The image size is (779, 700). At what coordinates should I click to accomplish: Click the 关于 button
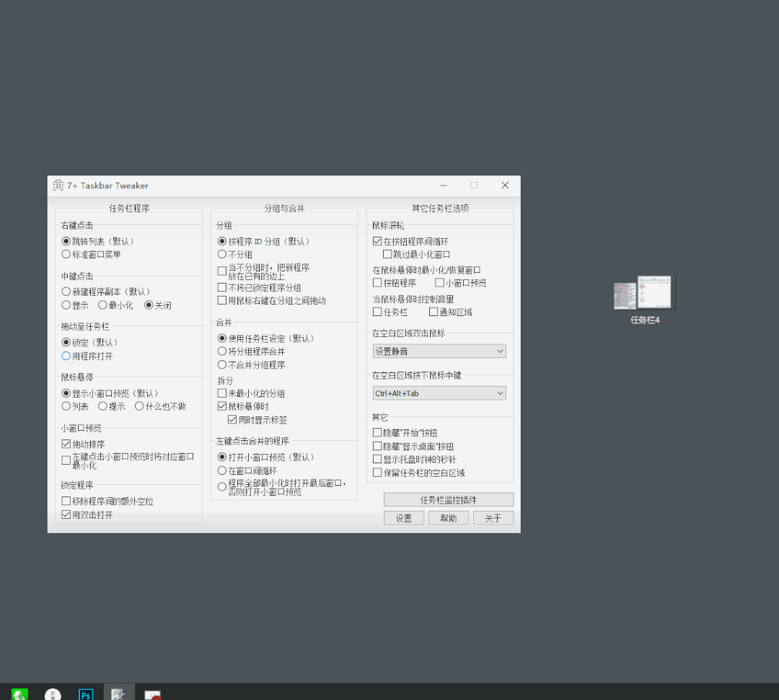[493, 518]
